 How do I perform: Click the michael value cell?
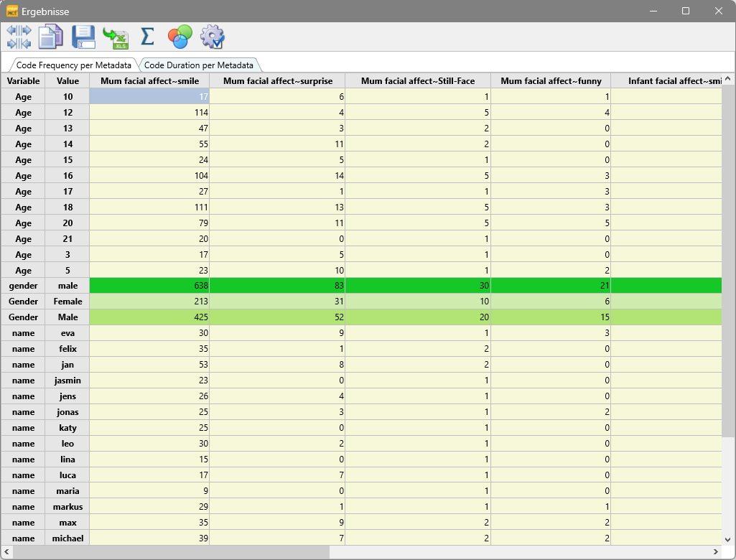coord(67,538)
